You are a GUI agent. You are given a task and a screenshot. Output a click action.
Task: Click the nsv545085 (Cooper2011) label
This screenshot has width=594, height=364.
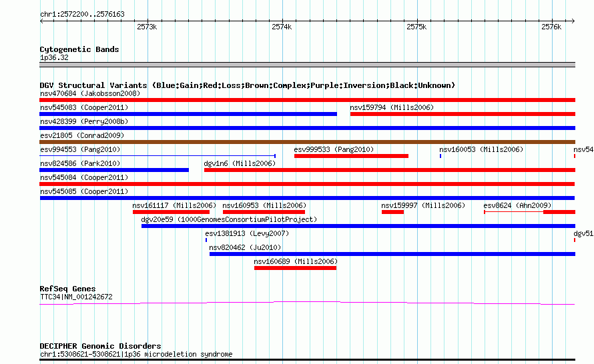pyautogui.click(x=84, y=191)
